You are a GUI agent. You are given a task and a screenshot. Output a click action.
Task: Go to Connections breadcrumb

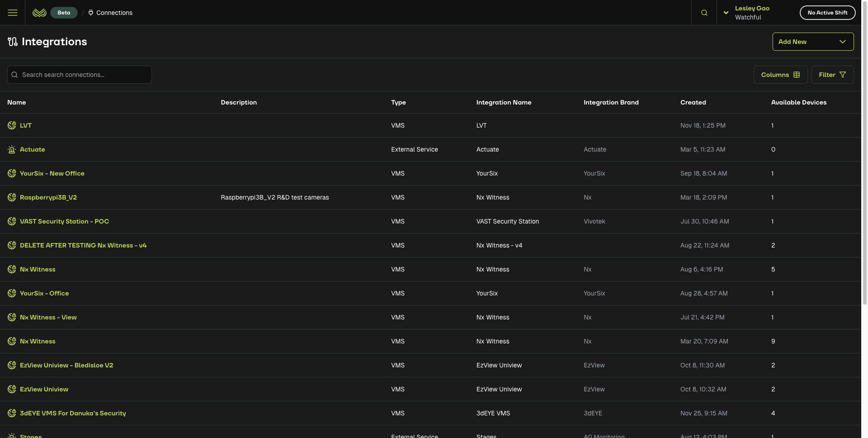tap(114, 13)
